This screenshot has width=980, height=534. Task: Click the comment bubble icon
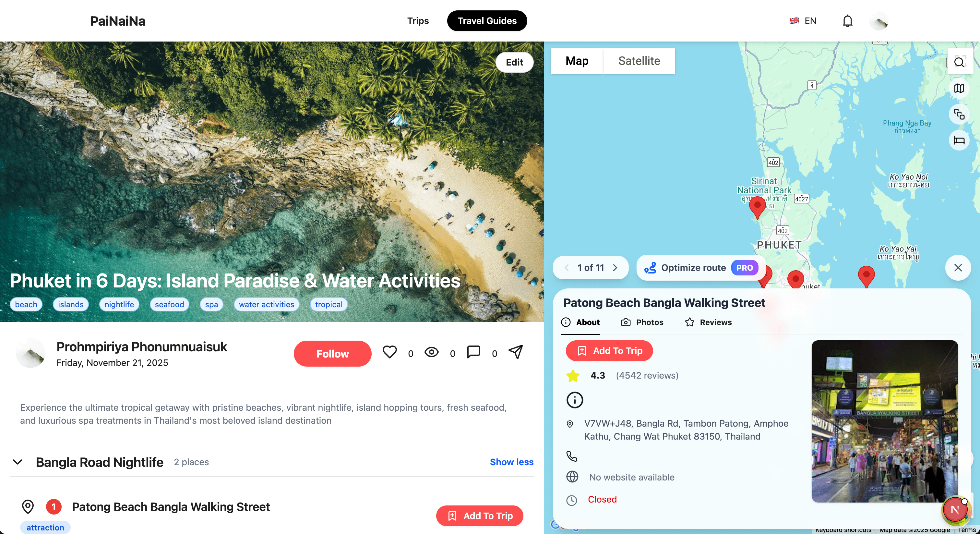point(474,352)
